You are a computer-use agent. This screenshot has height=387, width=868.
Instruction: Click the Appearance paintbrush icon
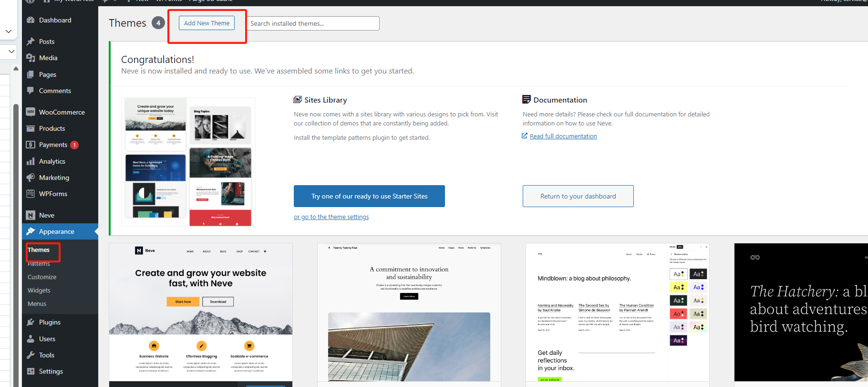pyautogui.click(x=31, y=231)
